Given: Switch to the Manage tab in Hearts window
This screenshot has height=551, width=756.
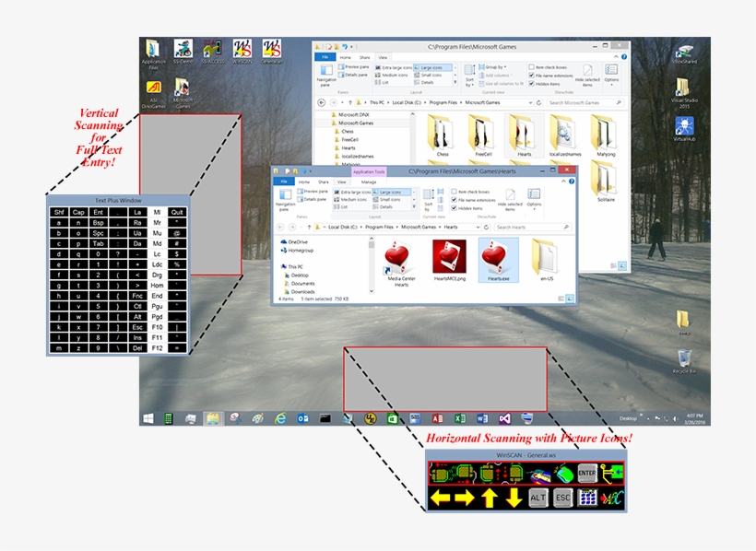Looking at the screenshot, I should pyautogui.click(x=369, y=182).
